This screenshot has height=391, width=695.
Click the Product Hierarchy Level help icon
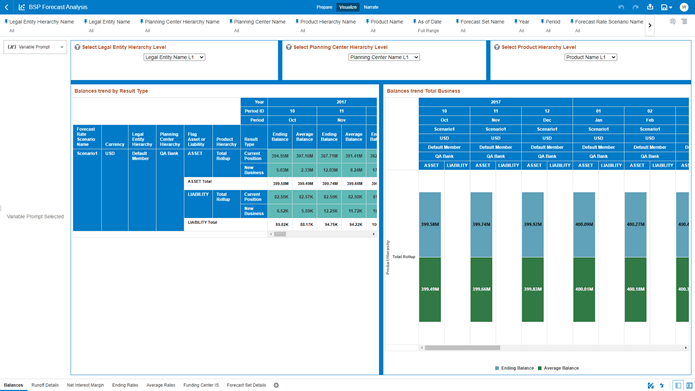point(496,47)
